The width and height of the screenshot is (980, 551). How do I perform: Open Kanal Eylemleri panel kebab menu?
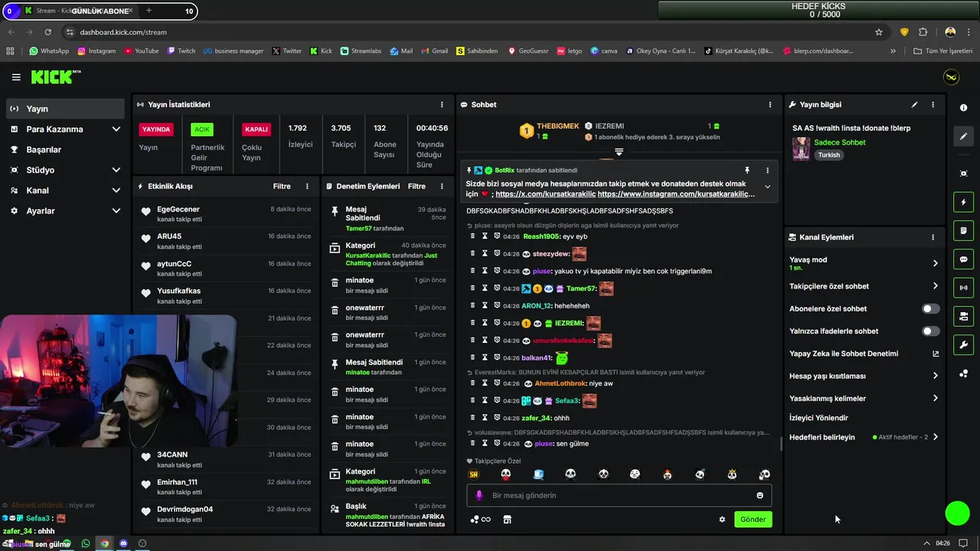[933, 237]
